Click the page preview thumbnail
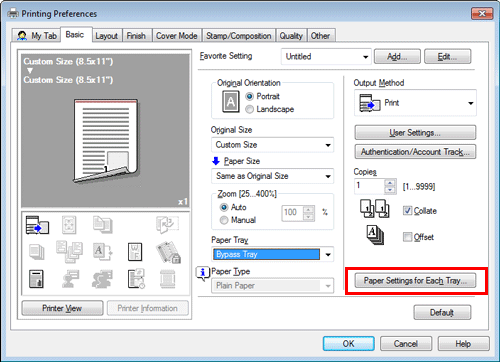 pyautogui.click(x=105, y=141)
